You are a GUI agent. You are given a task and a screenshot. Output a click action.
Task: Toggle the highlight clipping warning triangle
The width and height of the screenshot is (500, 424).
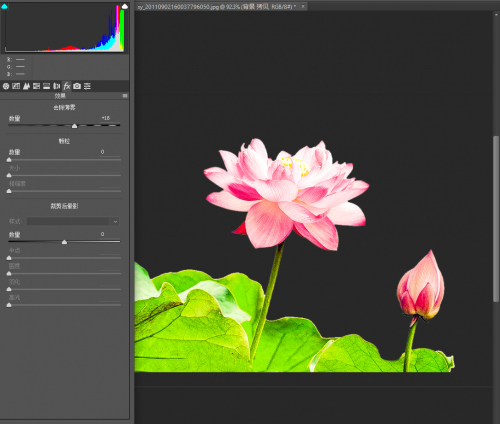pyautogui.click(x=125, y=6)
